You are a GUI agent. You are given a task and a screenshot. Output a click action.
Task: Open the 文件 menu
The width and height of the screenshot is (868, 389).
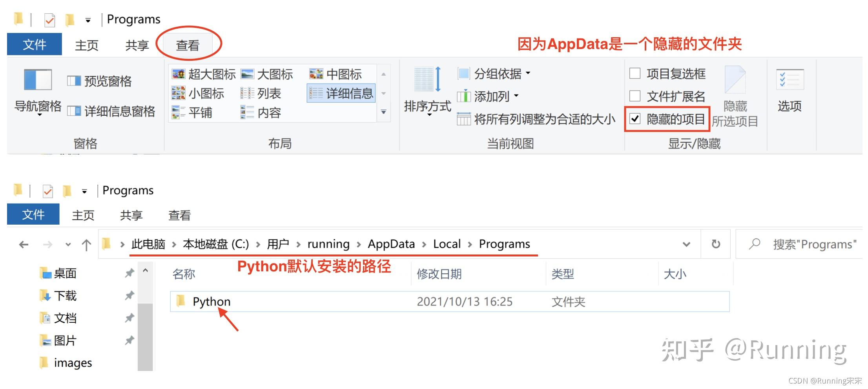tap(35, 44)
